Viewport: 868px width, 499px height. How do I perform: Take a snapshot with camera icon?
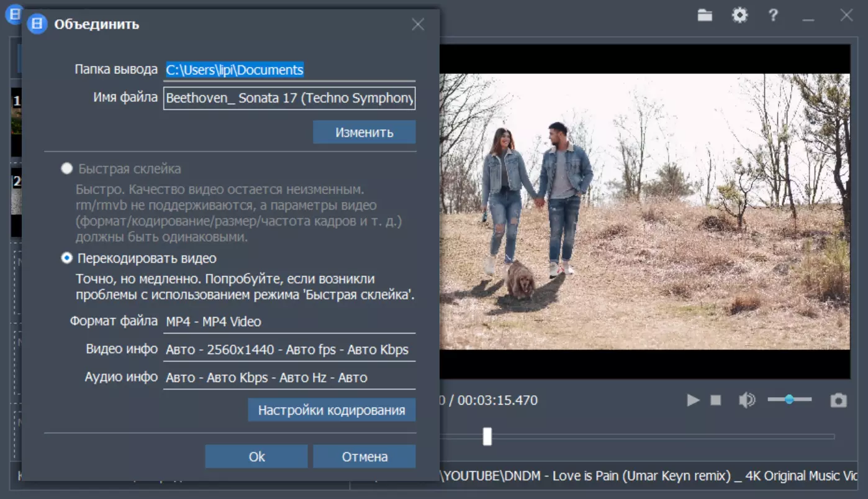(x=839, y=400)
